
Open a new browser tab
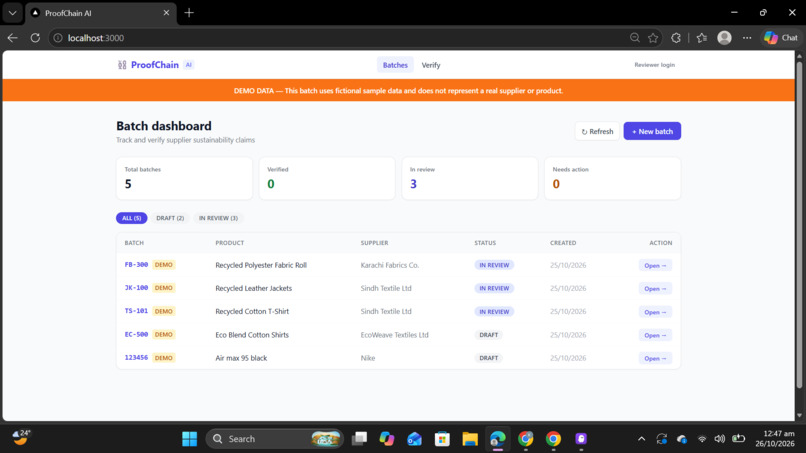pyautogui.click(x=189, y=13)
